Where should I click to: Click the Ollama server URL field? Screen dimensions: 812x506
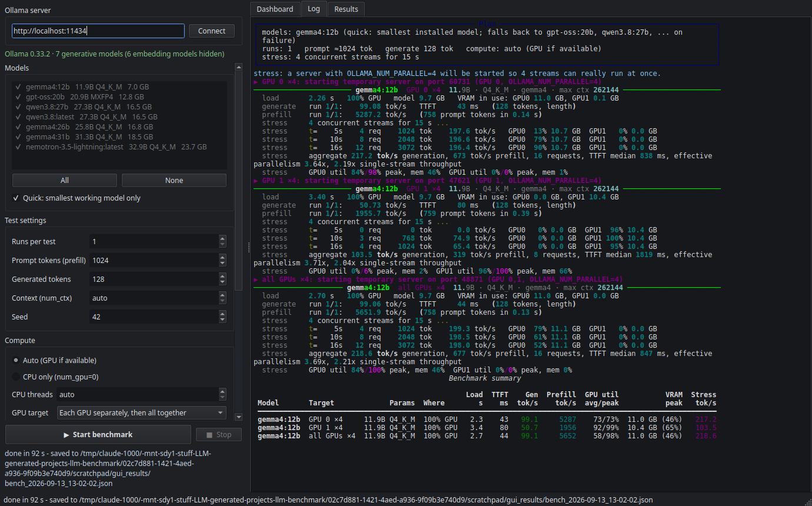pyautogui.click(x=98, y=31)
